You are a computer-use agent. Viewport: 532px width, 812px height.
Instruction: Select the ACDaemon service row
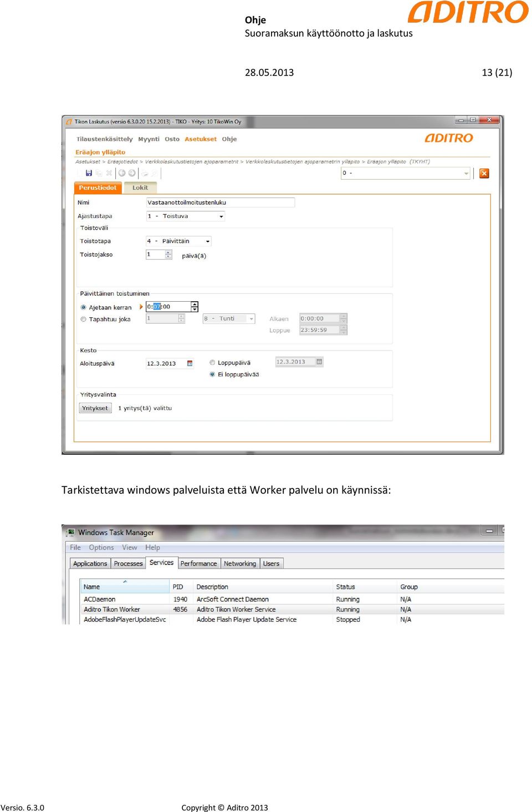click(x=293, y=600)
